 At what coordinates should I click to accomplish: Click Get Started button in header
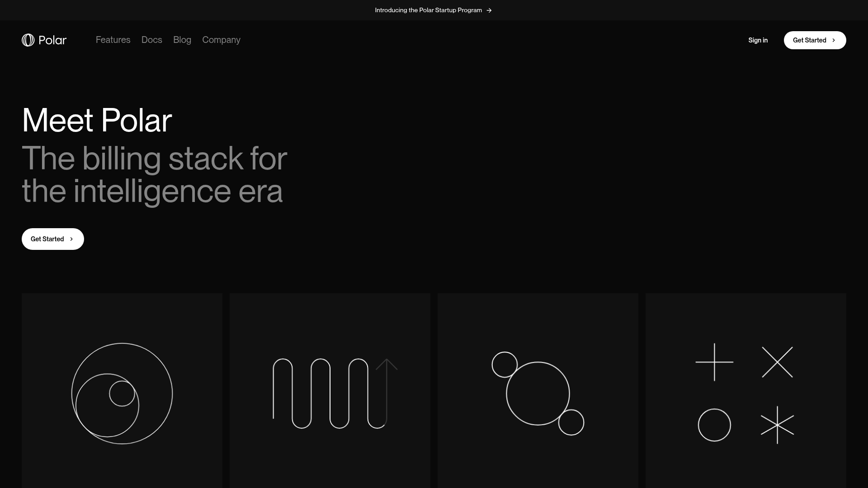(x=815, y=40)
